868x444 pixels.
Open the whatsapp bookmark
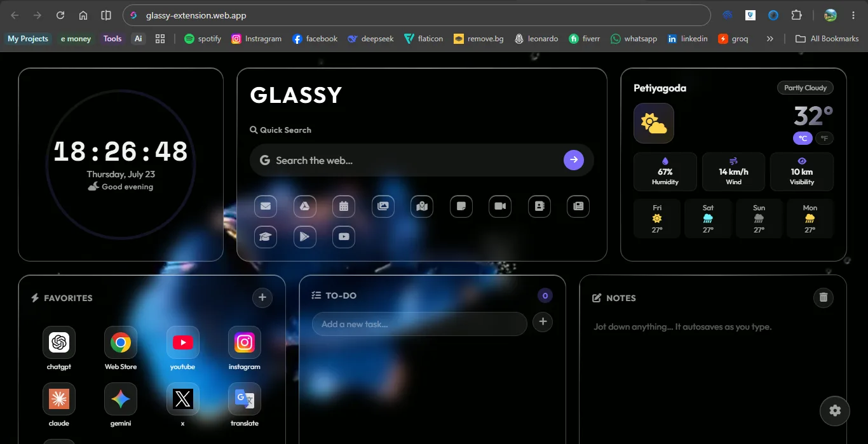click(634, 39)
